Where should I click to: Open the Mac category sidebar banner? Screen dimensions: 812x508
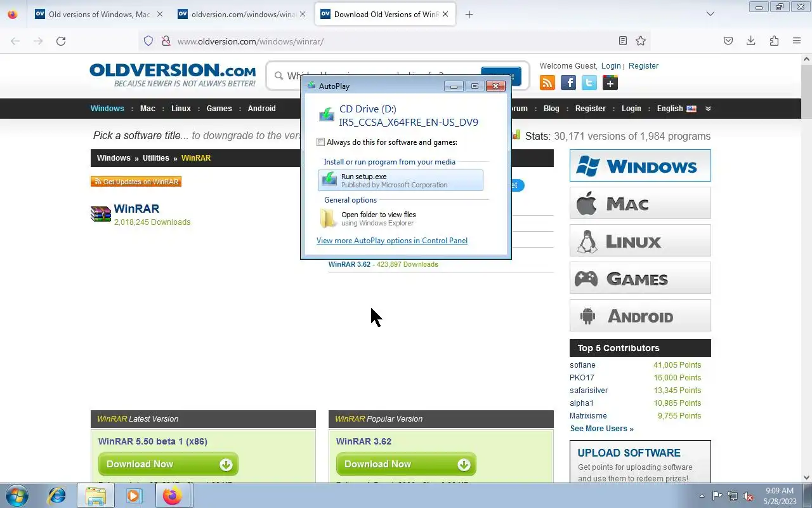point(640,203)
